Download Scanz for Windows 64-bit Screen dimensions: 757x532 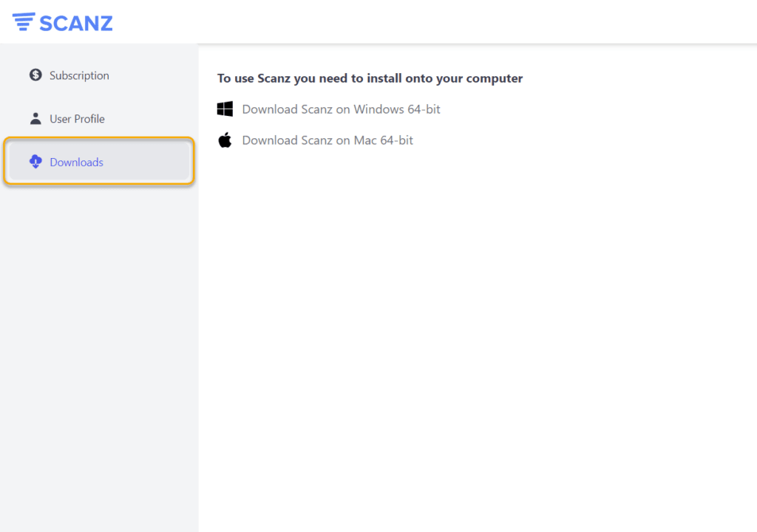tap(341, 109)
